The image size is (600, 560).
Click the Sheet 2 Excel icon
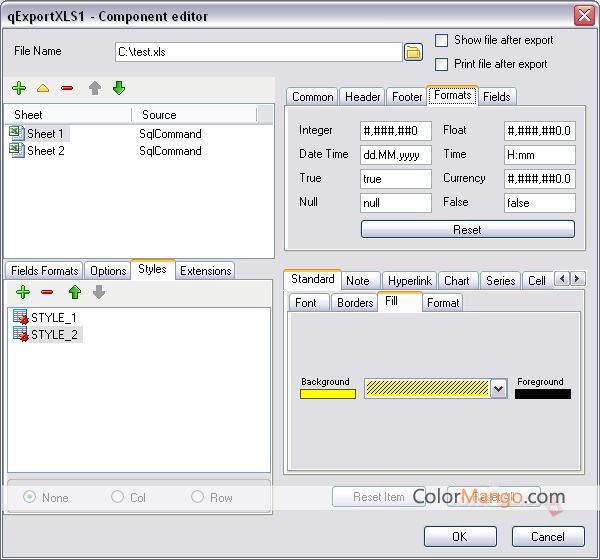[16, 150]
